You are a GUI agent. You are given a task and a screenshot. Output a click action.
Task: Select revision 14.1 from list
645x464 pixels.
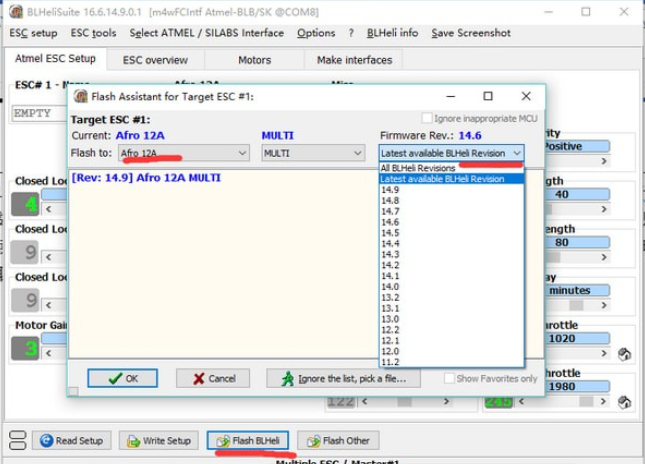[451, 276]
